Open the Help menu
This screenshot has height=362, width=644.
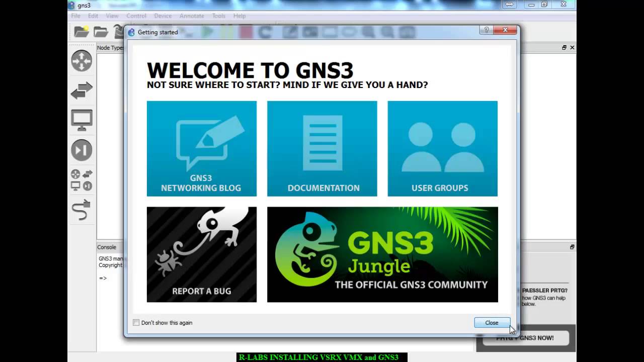tap(239, 16)
